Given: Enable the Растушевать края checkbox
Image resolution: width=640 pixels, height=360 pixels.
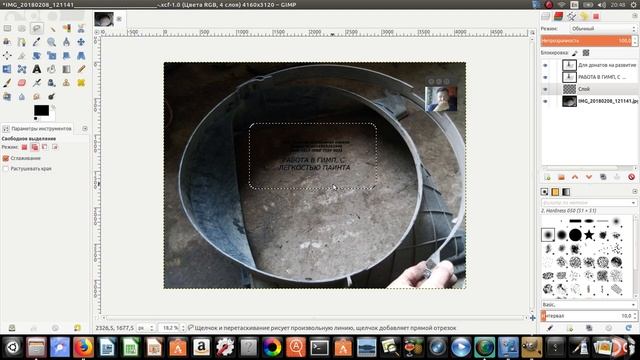Looking at the screenshot, I should click(x=6, y=169).
